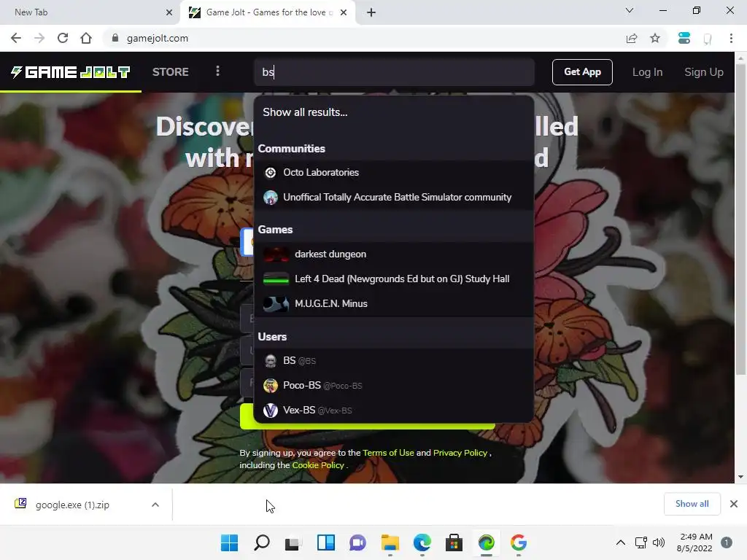The image size is (747, 560).
Task: Open File Explorer from the taskbar
Action: click(x=390, y=542)
